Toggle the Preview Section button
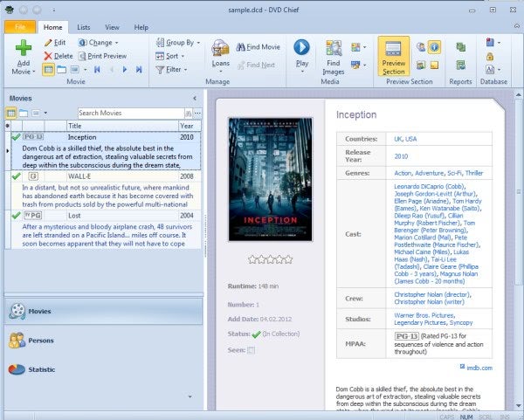This screenshot has height=420, width=524. pos(395,55)
